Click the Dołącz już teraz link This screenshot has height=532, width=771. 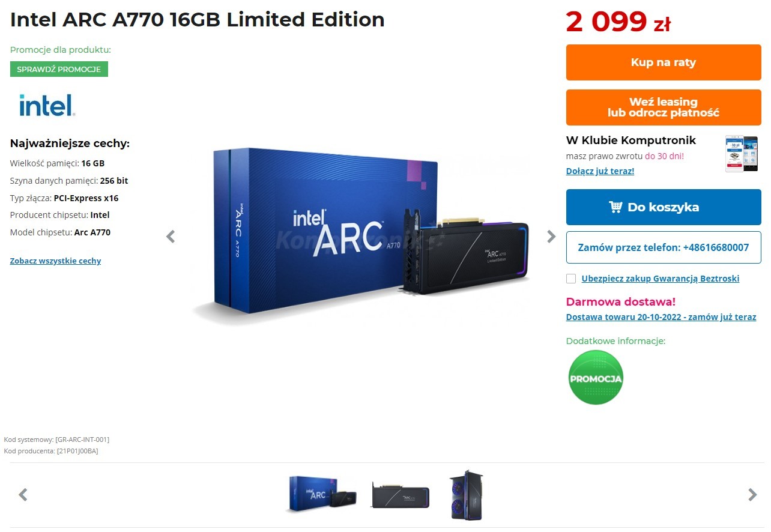pyautogui.click(x=599, y=171)
